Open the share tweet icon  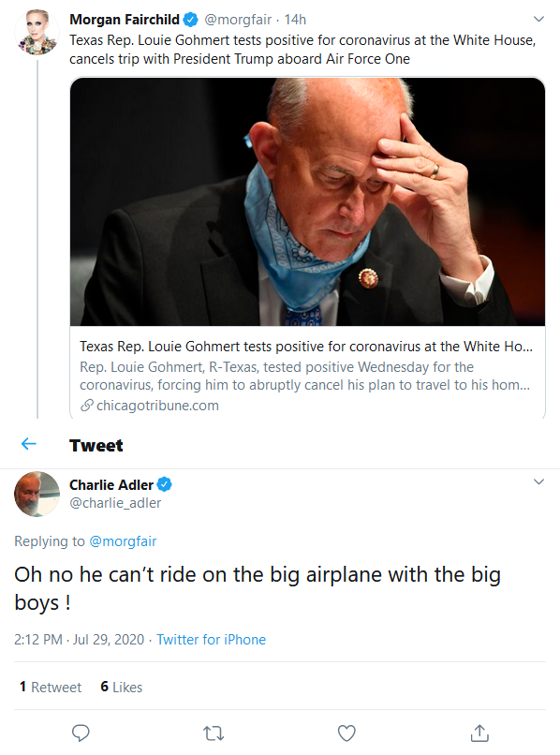479,733
